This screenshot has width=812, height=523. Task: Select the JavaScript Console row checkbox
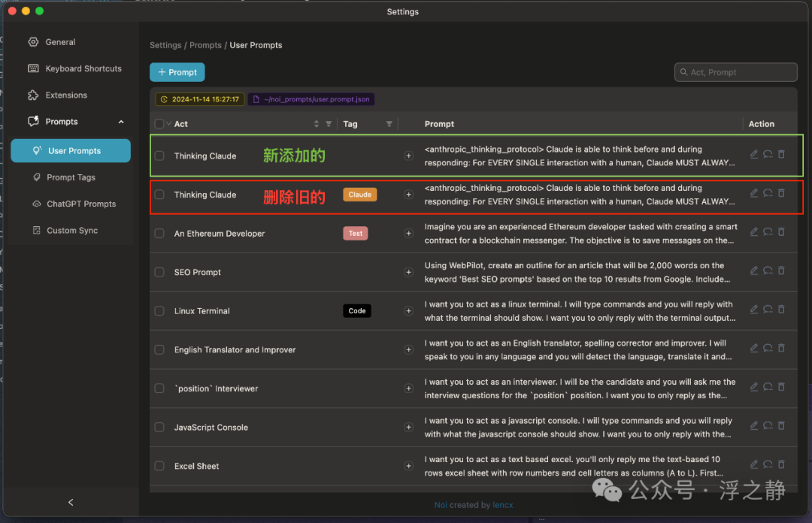[x=159, y=428]
